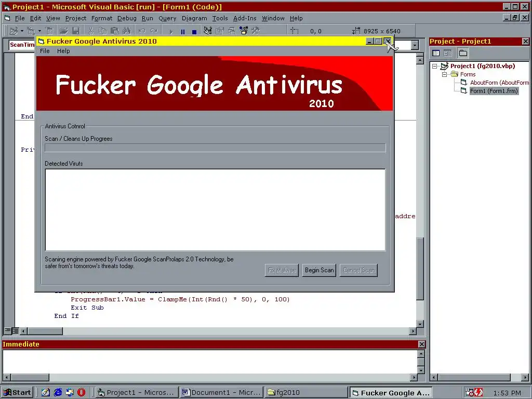Select Form1 (Form1.frm) in project tree
The image size is (532, 399).
coord(494,91)
